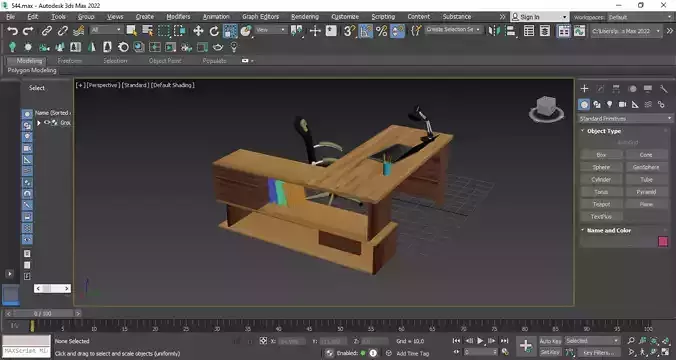Activate the Select and Move tool
Image resolution: width=676 pixels, height=360 pixels.
198,31
